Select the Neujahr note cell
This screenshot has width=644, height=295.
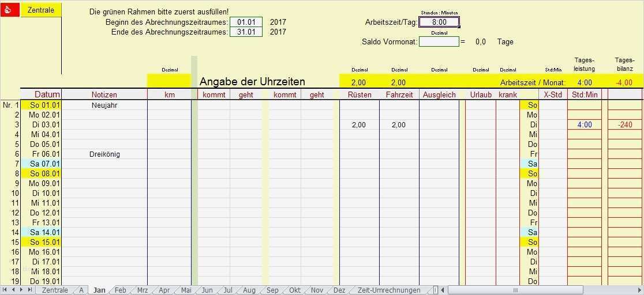click(x=104, y=105)
